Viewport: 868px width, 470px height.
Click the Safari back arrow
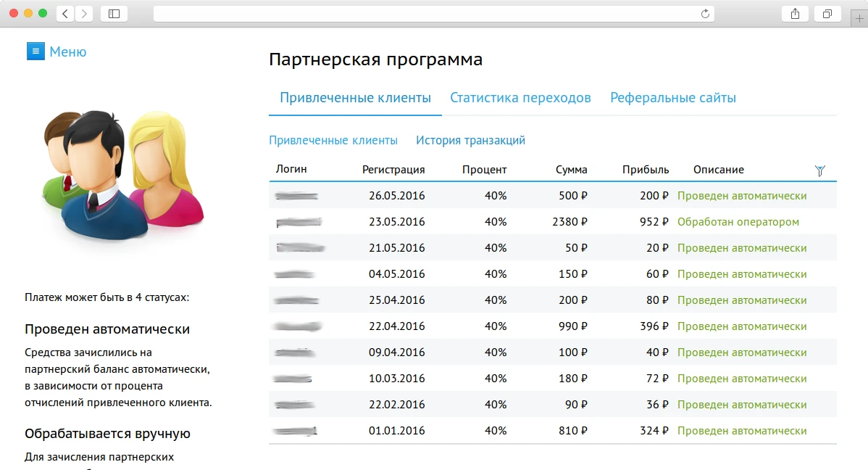pos(64,13)
